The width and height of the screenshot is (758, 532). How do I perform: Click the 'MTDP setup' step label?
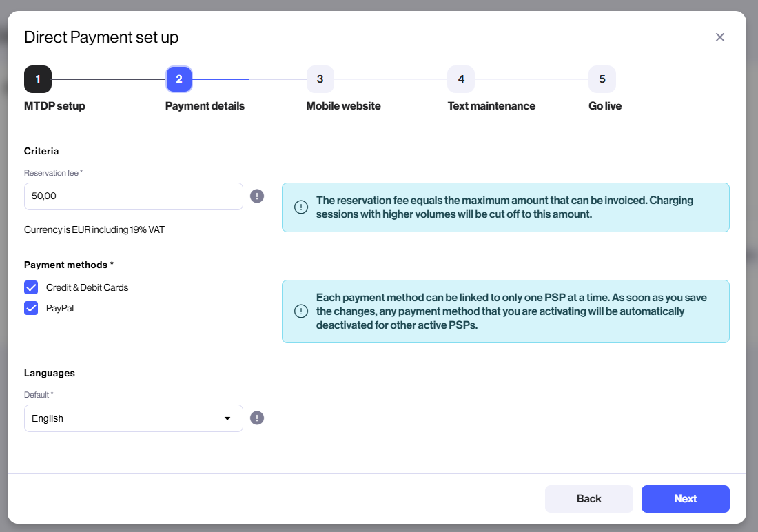[x=54, y=106]
